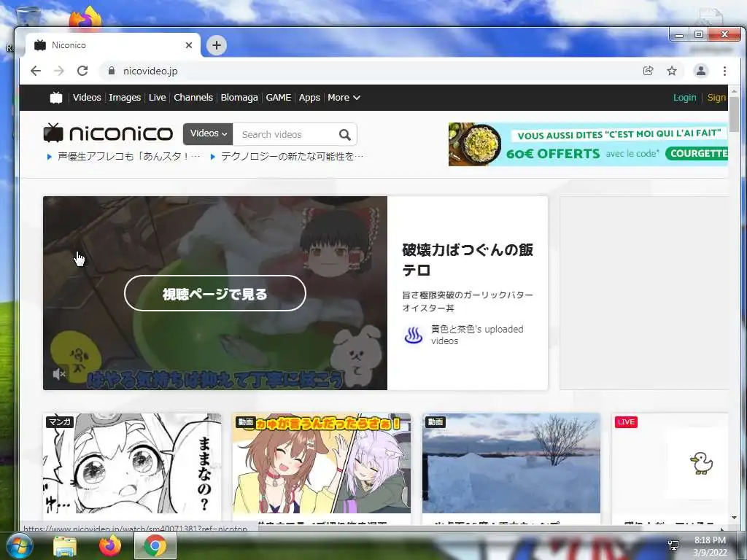Open 黄色と茶色's uploaded videos link
Screen dimensions: 747x560
pyautogui.click(x=477, y=335)
